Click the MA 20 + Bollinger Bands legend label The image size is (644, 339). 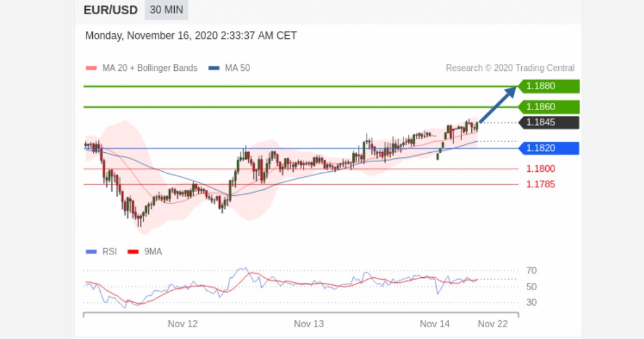coord(150,68)
